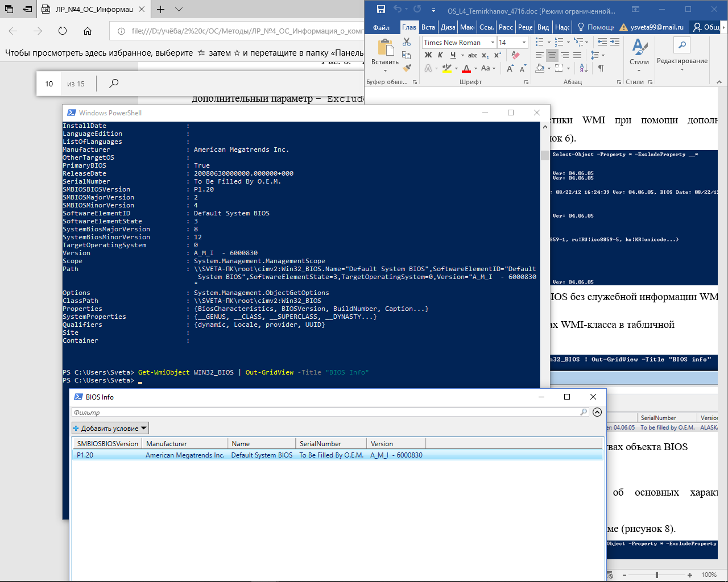This screenshot has height=582, width=728.
Task: Click the numbered list icon
Action: (x=559, y=42)
